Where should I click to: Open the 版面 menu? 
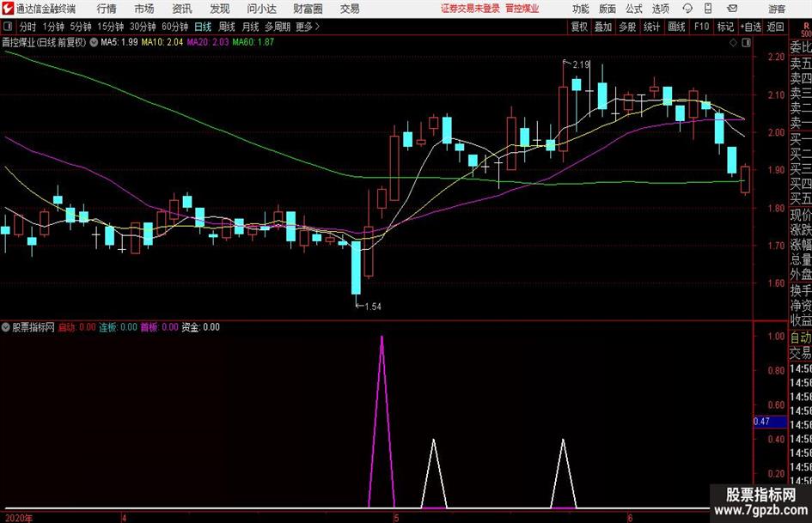(607, 9)
